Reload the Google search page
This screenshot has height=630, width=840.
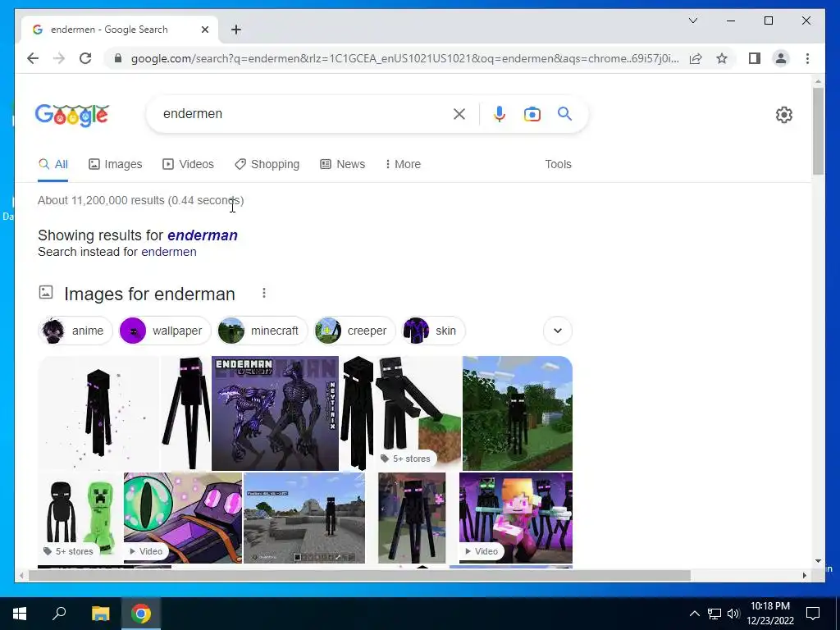click(x=85, y=58)
